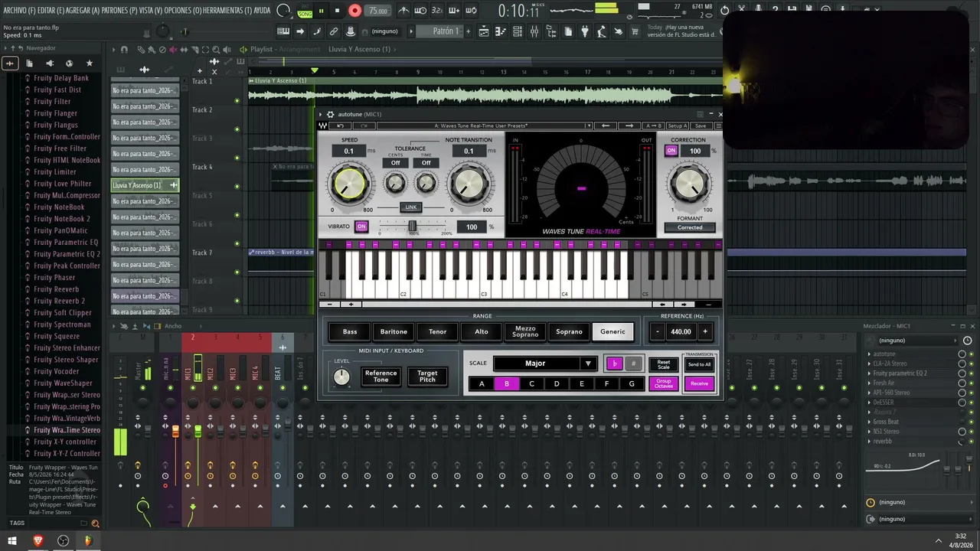This screenshot has width=980, height=551.
Task: Show starred favorites in the browser
Action: pyautogui.click(x=89, y=63)
